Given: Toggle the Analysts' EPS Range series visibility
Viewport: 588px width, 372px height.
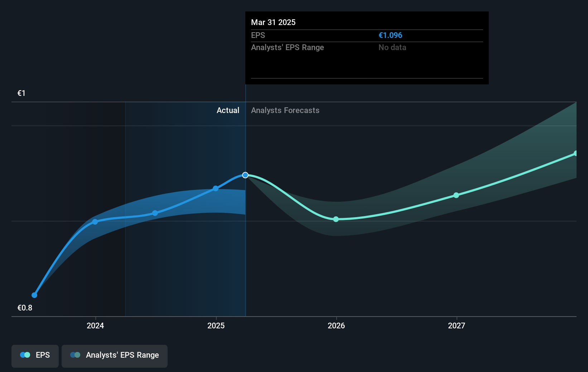Looking at the screenshot, I should click(x=115, y=356).
